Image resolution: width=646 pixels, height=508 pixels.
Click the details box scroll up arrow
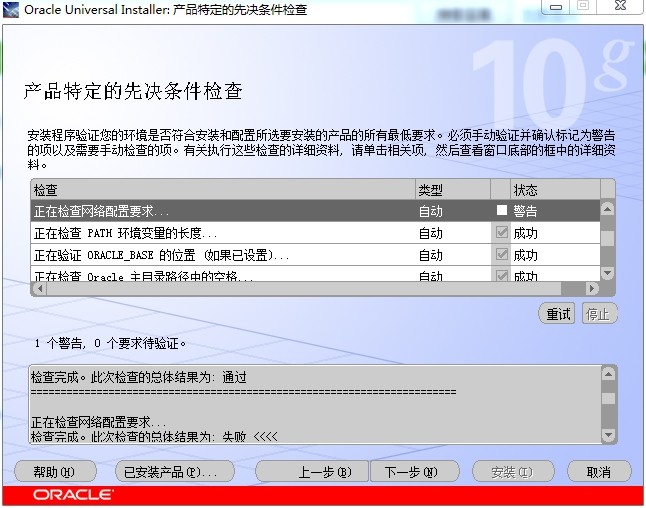[x=609, y=374]
